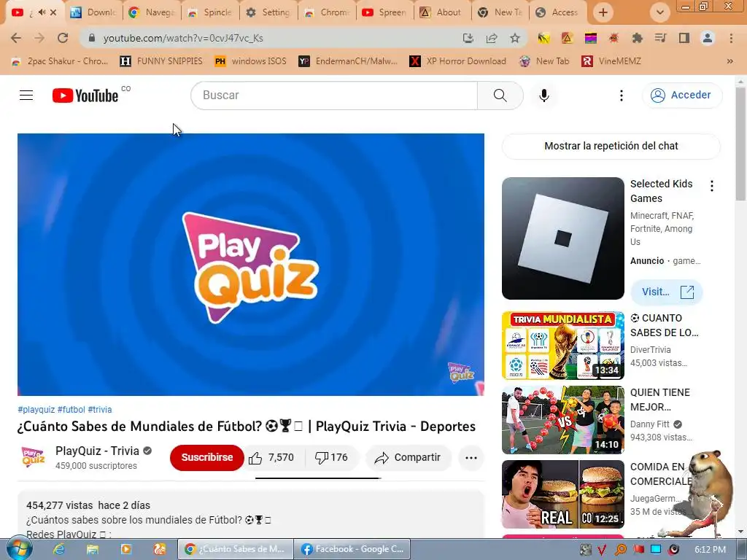Launch Internet Explorer from taskbar
The image size is (747, 560).
(x=59, y=549)
